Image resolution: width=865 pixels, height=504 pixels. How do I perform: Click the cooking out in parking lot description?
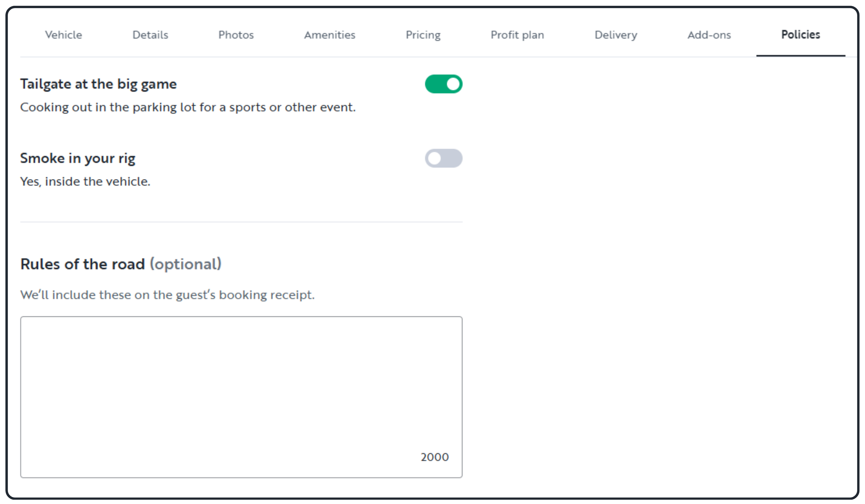pyautogui.click(x=188, y=107)
